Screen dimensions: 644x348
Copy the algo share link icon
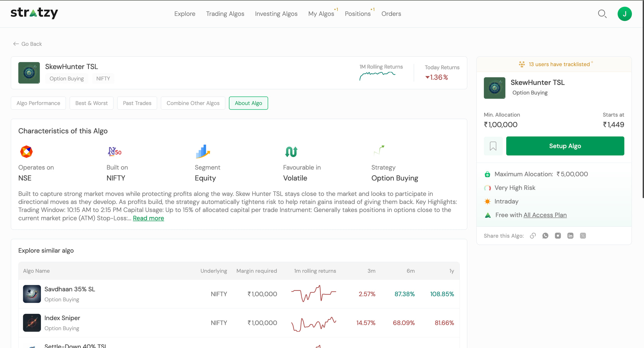click(533, 236)
